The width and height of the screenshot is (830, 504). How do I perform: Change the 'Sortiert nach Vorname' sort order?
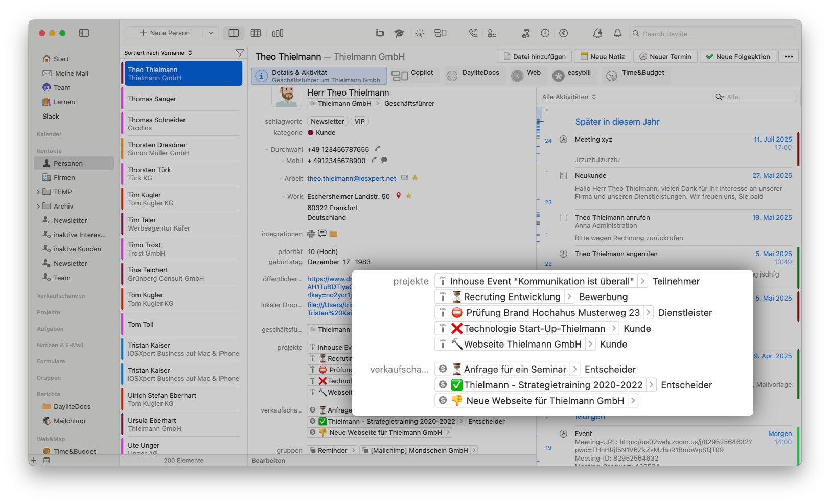[158, 53]
